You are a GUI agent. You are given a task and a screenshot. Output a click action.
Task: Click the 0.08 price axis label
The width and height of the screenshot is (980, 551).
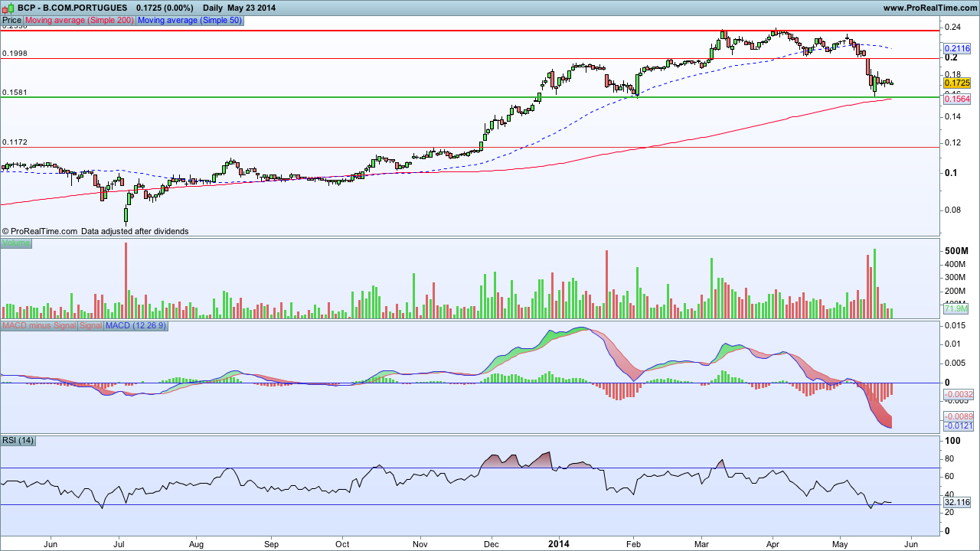point(953,210)
